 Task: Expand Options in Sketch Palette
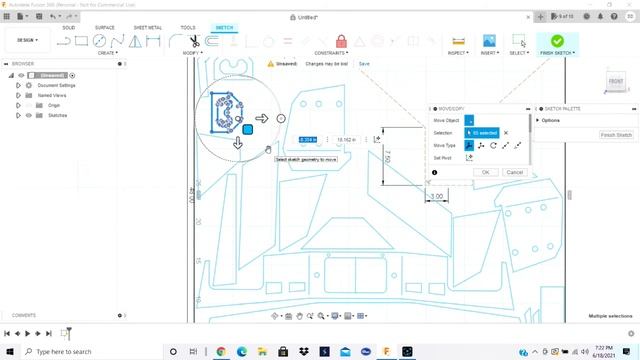coord(538,120)
